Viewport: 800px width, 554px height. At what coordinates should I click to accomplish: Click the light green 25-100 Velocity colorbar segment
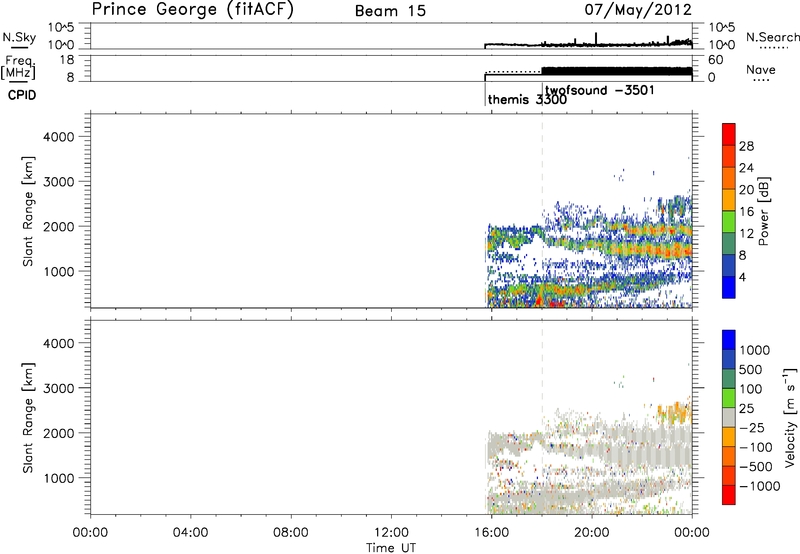pyautogui.click(x=729, y=398)
